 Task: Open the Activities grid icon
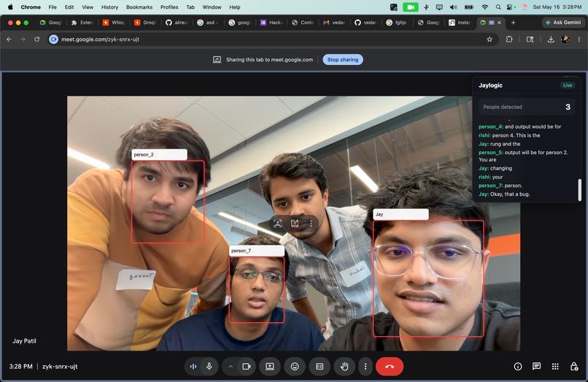pyautogui.click(x=555, y=366)
